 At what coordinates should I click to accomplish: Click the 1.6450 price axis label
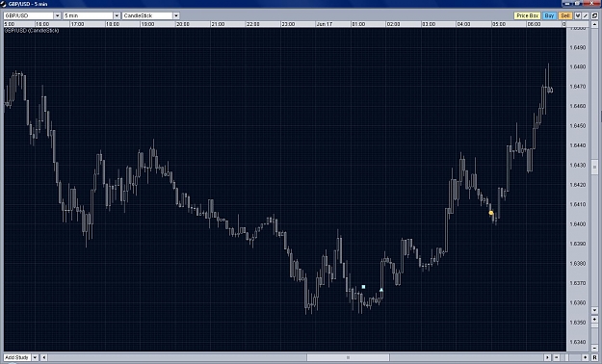pos(578,126)
